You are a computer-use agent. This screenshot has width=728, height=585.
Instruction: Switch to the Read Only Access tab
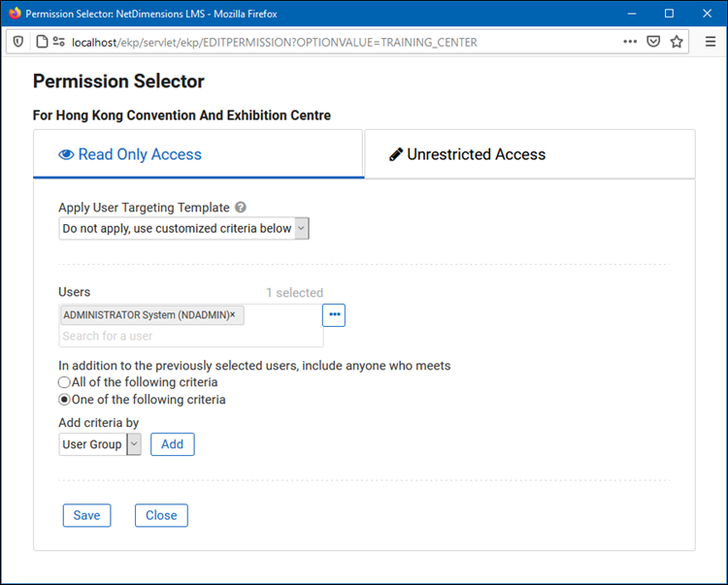click(x=198, y=154)
